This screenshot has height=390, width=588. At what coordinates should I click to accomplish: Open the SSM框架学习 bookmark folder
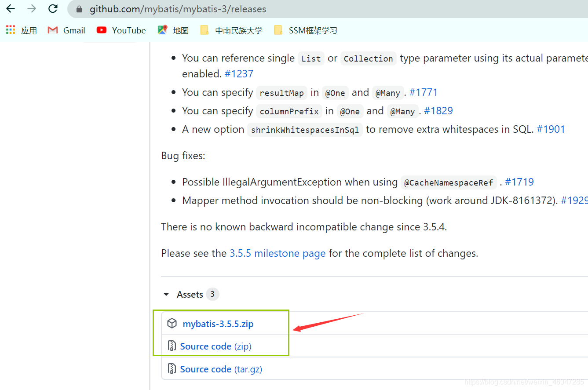306,30
